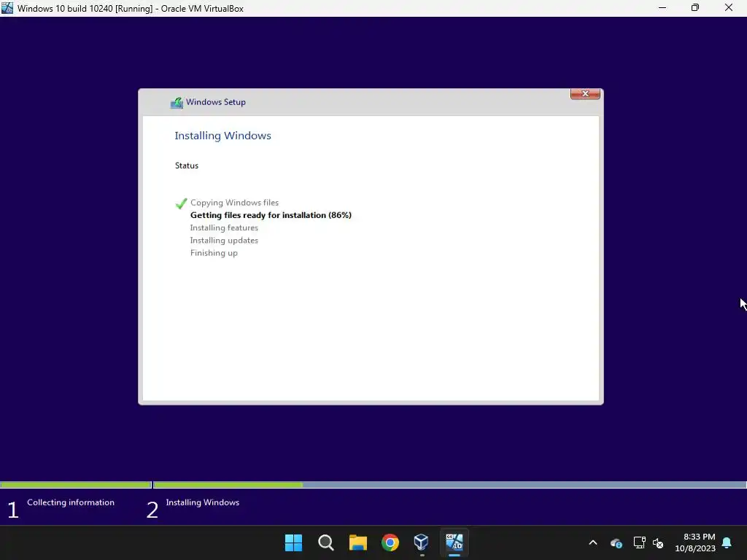The width and height of the screenshot is (747, 560).
Task: Expand hidden system tray icons
Action: (593, 542)
